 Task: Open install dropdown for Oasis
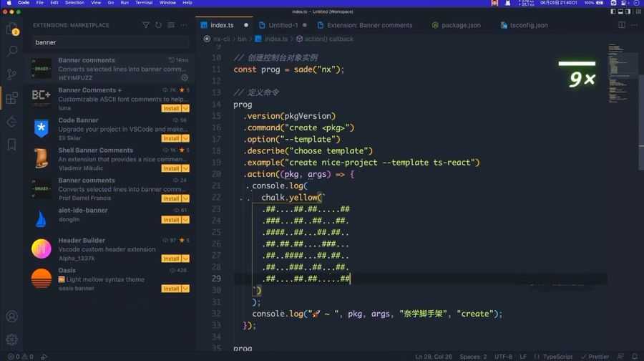(185, 289)
